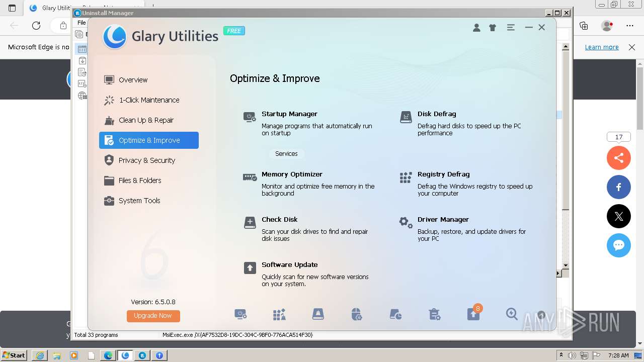
Task: Click the globe icon in Uninstall Manager sidebar
Action: coord(82,96)
